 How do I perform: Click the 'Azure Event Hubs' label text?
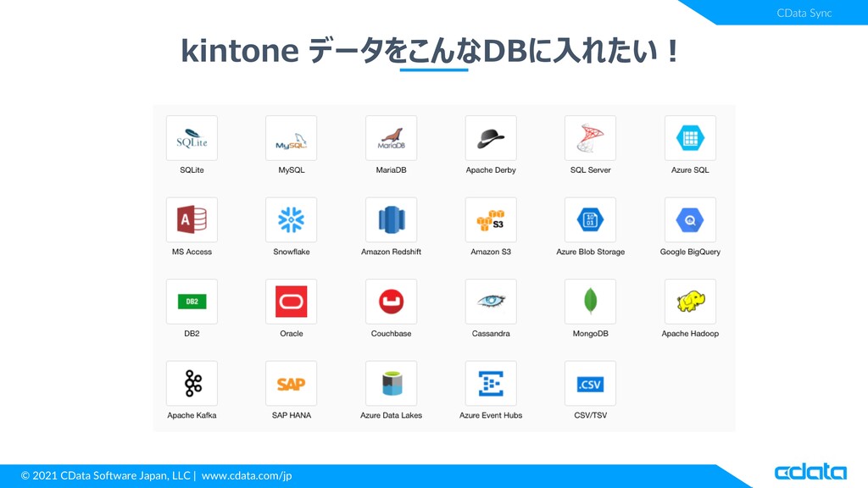tap(491, 415)
